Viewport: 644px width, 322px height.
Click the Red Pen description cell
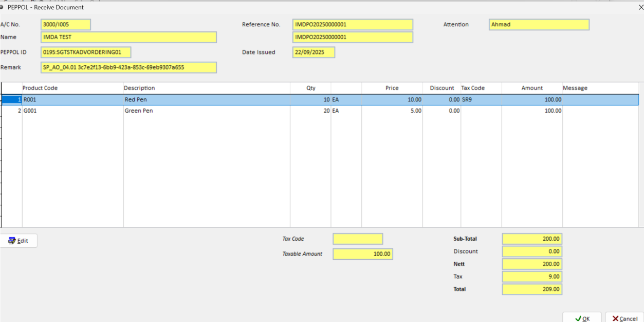(x=207, y=100)
